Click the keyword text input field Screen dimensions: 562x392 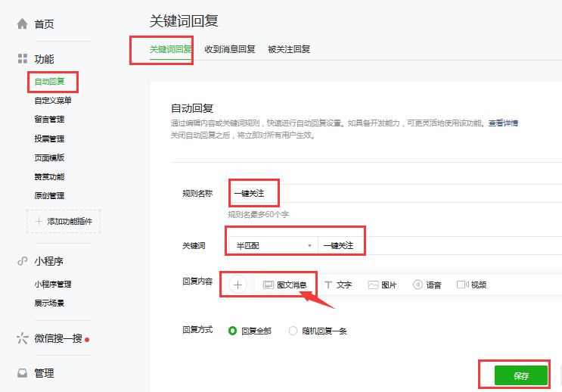click(x=439, y=246)
